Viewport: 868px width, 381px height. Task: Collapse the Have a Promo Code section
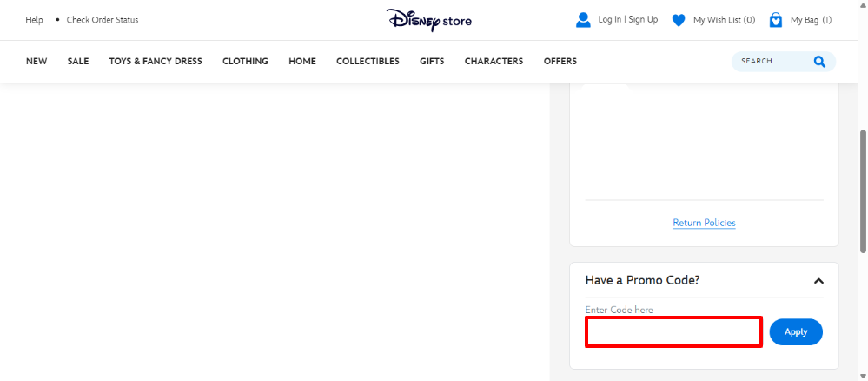[818, 281]
